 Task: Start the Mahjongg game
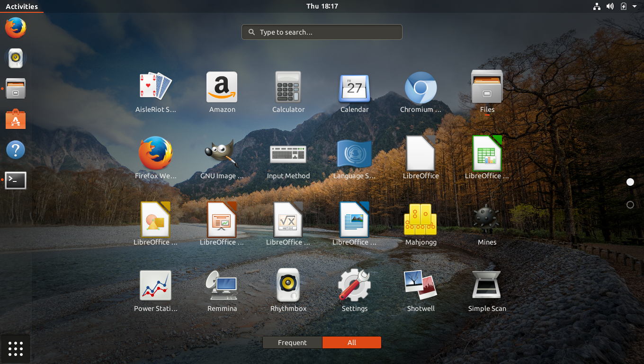[x=420, y=219]
